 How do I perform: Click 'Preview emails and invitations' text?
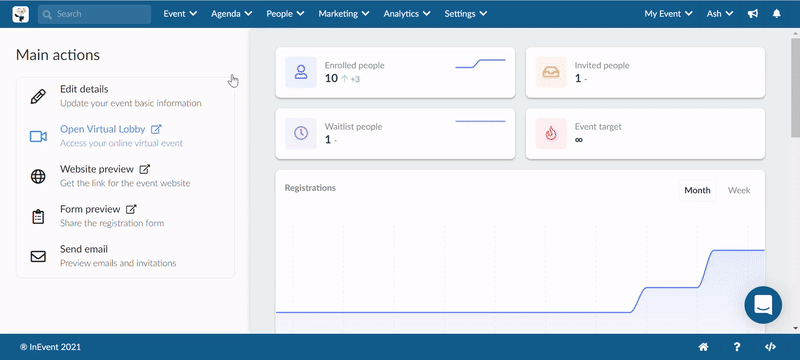118,263
